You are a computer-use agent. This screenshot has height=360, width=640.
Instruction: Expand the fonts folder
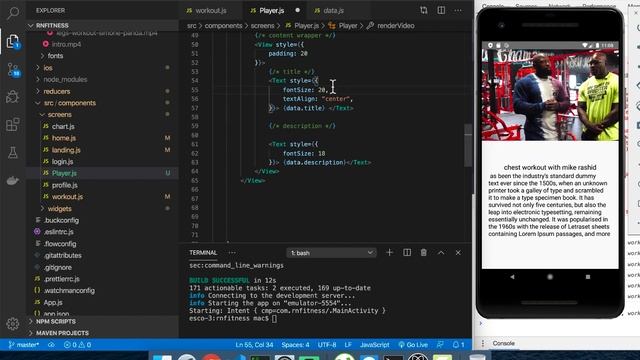click(55, 56)
